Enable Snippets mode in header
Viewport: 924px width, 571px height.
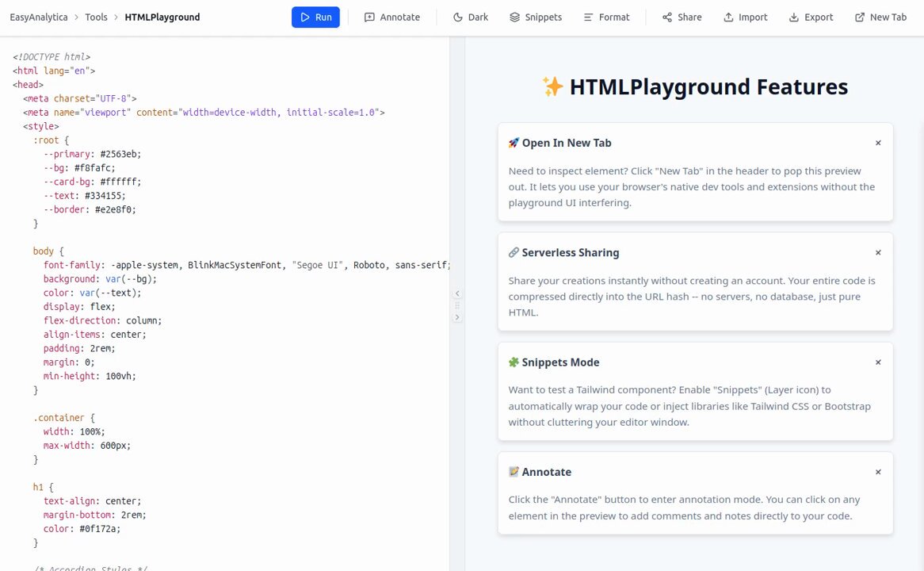pos(535,17)
